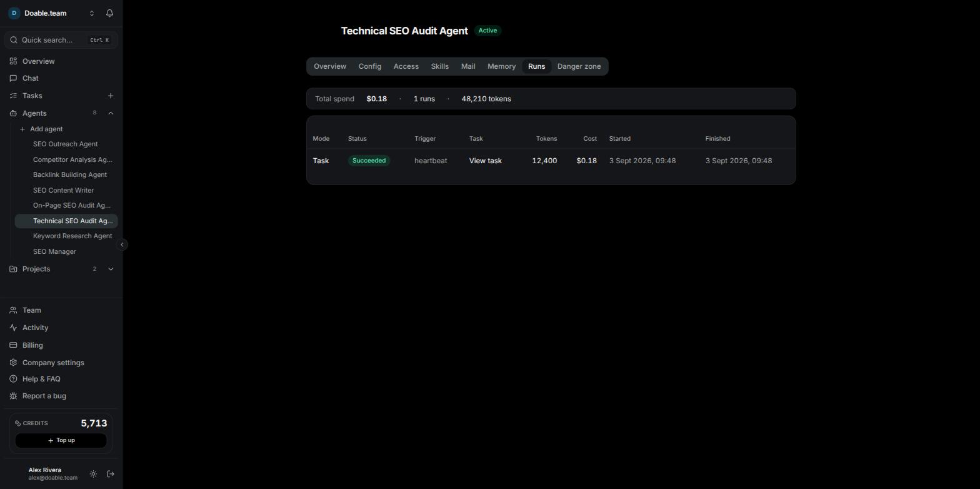980x489 pixels.
Task: Open the Doable.team workspace switcher
Action: 51,13
